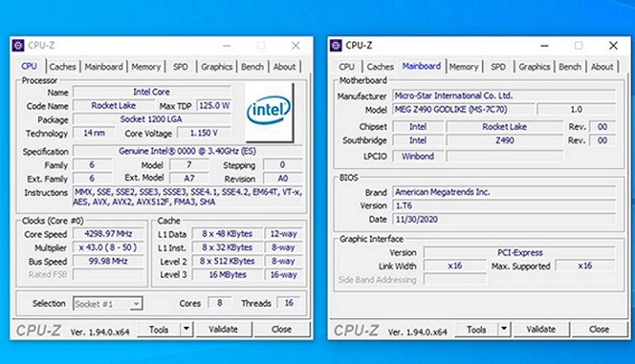Click the '8 x 48 KBytes' L1 Data value

coord(228,234)
